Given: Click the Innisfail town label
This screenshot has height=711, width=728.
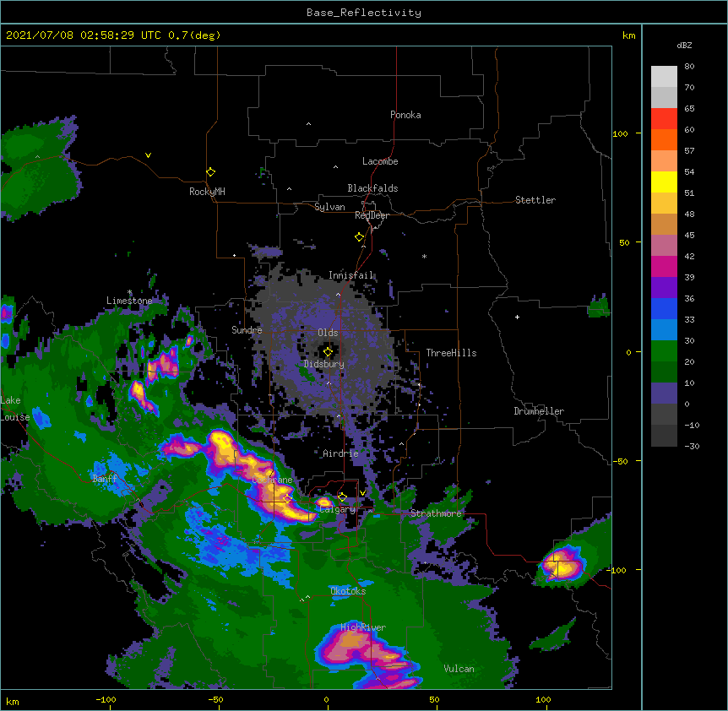Looking at the screenshot, I should [x=350, y=275].
